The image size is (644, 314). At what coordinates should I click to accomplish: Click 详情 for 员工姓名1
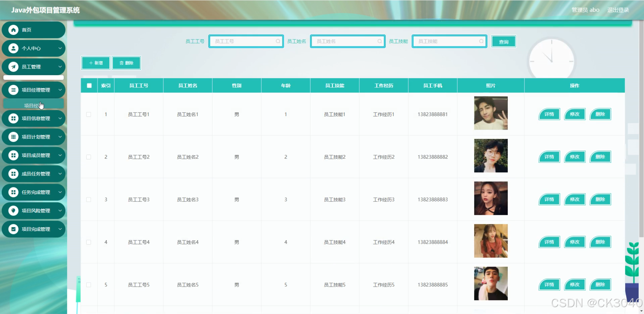(x=549, y=114)
